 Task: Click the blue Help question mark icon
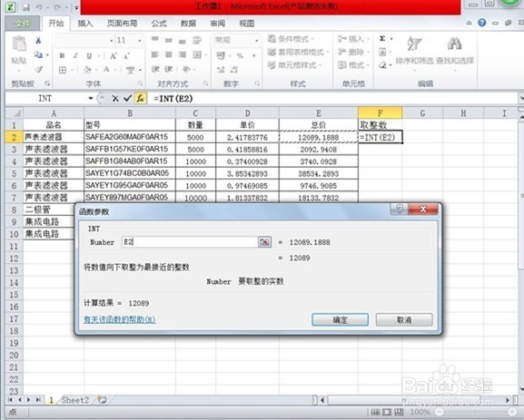tap(481, 23)
